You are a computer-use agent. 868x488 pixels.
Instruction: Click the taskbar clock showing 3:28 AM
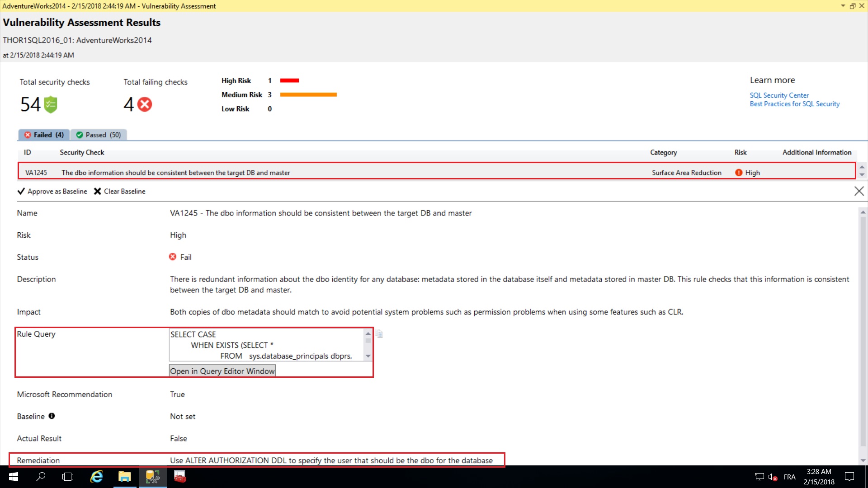click(819, 477)
